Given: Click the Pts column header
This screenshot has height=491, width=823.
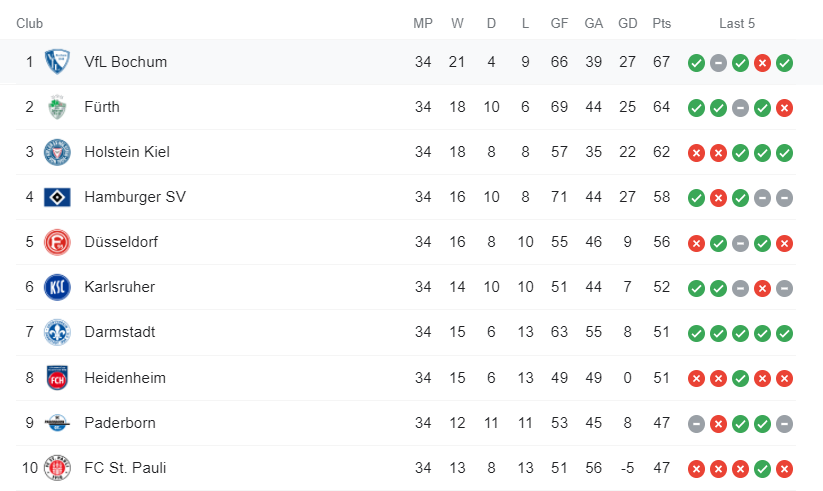Looking at the screenshot, I should click(662, 24).
